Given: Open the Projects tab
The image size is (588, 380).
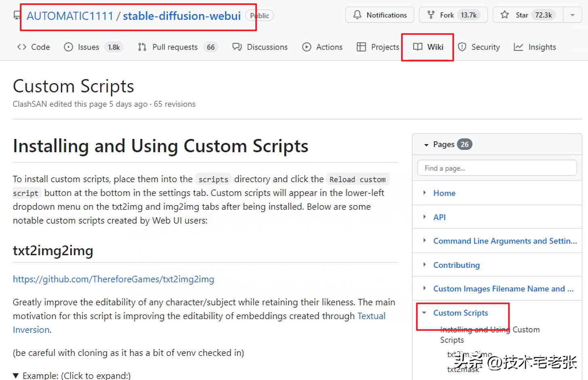Looking at the screenshot, I should tap(378, 47).
